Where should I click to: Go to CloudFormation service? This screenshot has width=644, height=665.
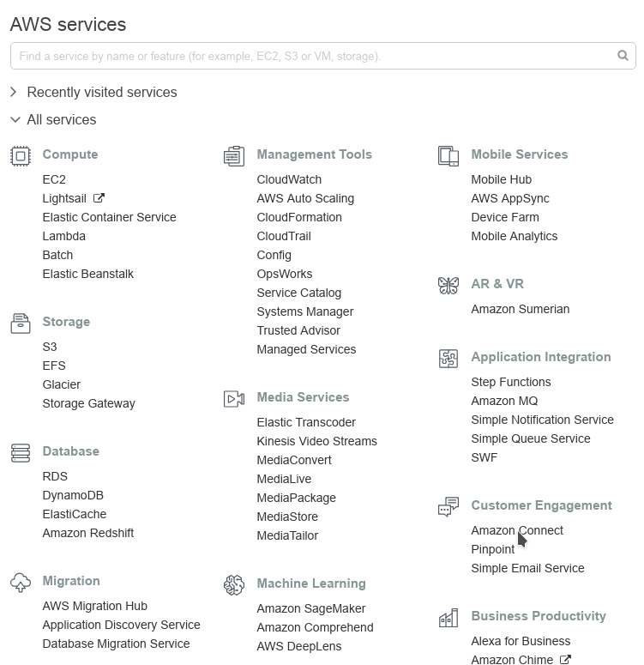pyautogui.click(x=299, y=217)
